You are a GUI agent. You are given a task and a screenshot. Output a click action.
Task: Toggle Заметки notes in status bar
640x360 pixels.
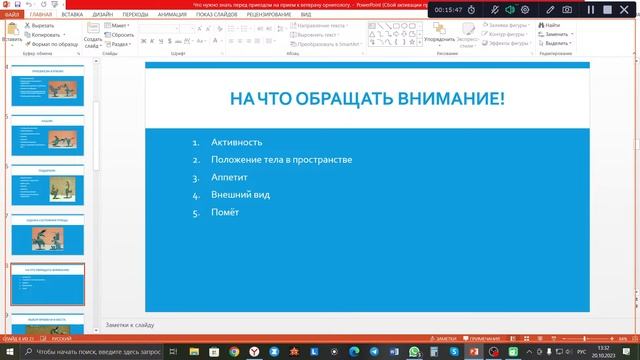click(443, 338)
